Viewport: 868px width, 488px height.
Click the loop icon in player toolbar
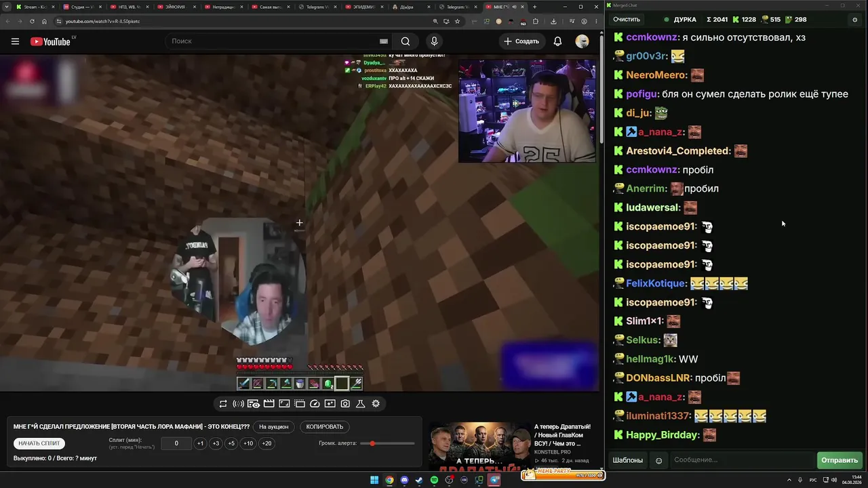(x=223, y=404)
